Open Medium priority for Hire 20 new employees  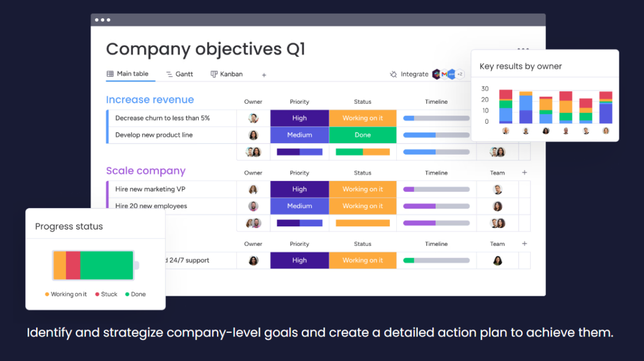299,206
